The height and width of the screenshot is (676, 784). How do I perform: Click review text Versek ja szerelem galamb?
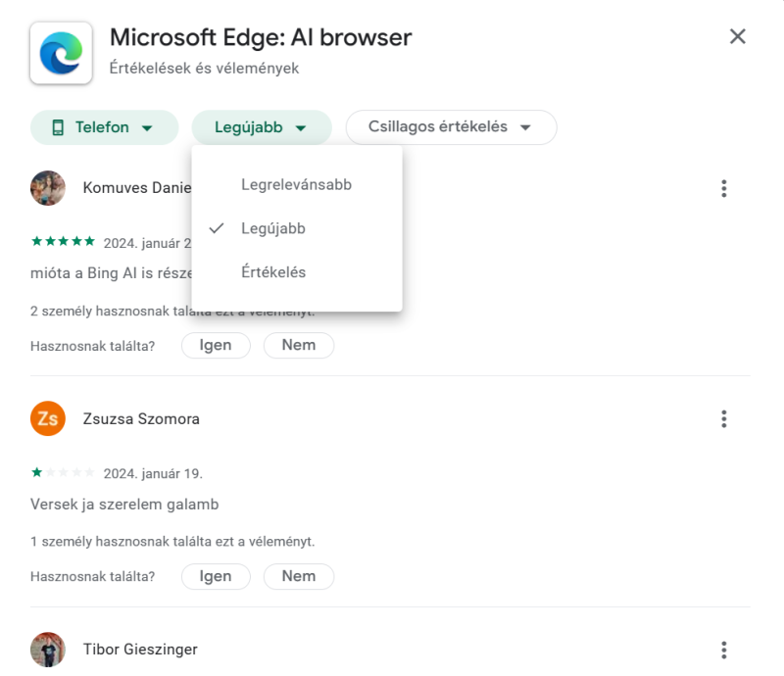click(124, 504)
